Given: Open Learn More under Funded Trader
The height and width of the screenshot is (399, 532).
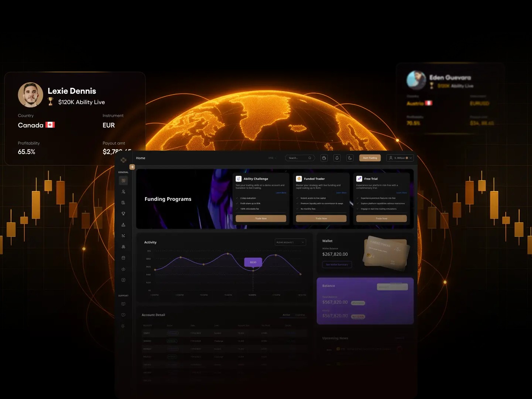Looking at the screenshot, I should tap(341, 192).
